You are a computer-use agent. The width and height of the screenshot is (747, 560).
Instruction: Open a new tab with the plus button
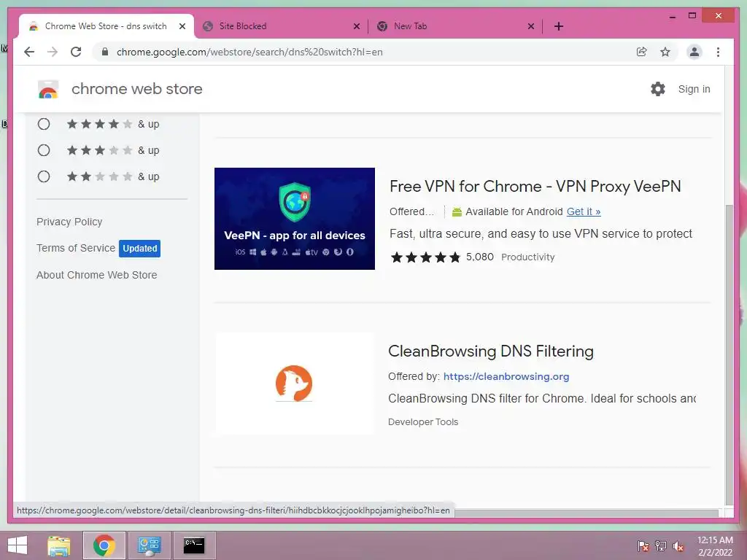tap(559, 27)
